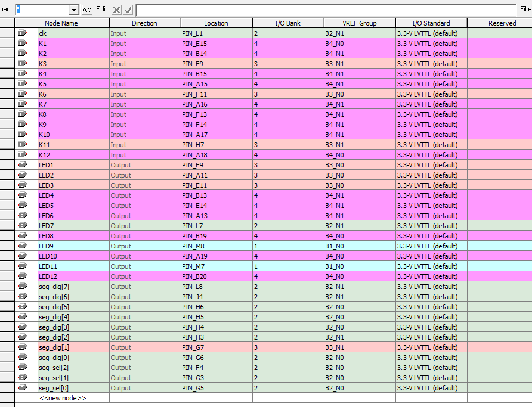Click the input pin icon for K9

click(x=23, y=124)
